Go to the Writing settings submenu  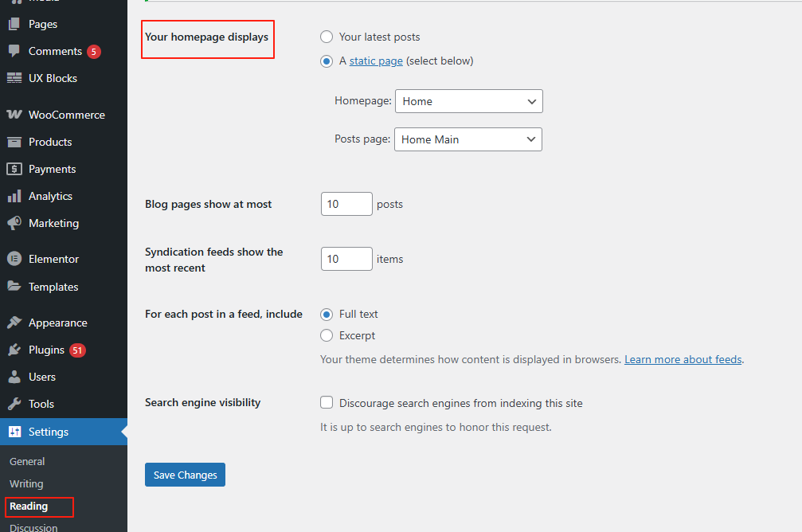coord(26,483)
